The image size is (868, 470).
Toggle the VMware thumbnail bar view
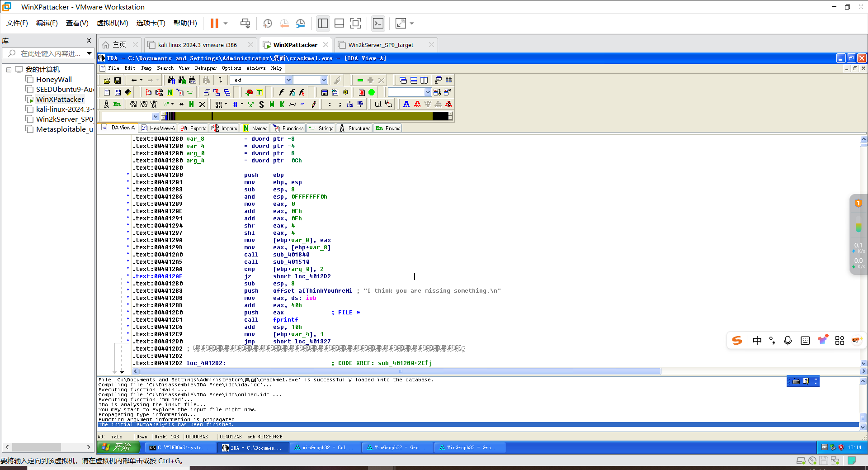(x=339, y=24)
